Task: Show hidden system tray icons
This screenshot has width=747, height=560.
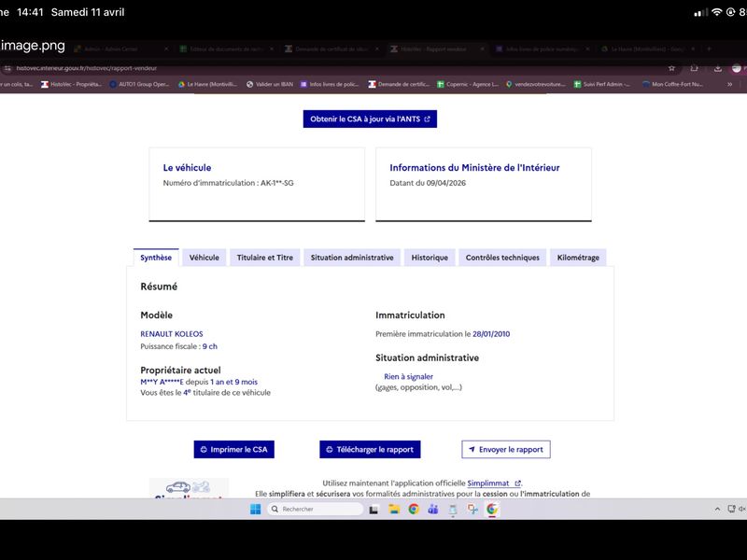Action: click(717, 509)
